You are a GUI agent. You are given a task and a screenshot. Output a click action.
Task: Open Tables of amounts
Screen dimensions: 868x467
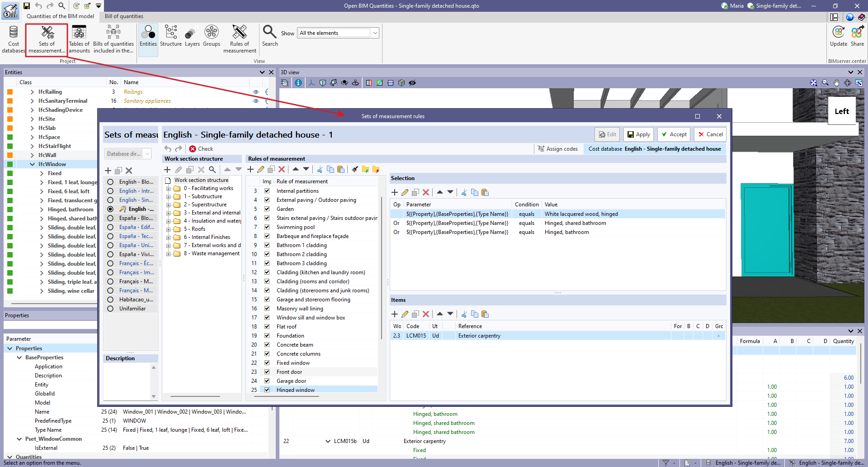pos(79,39)
